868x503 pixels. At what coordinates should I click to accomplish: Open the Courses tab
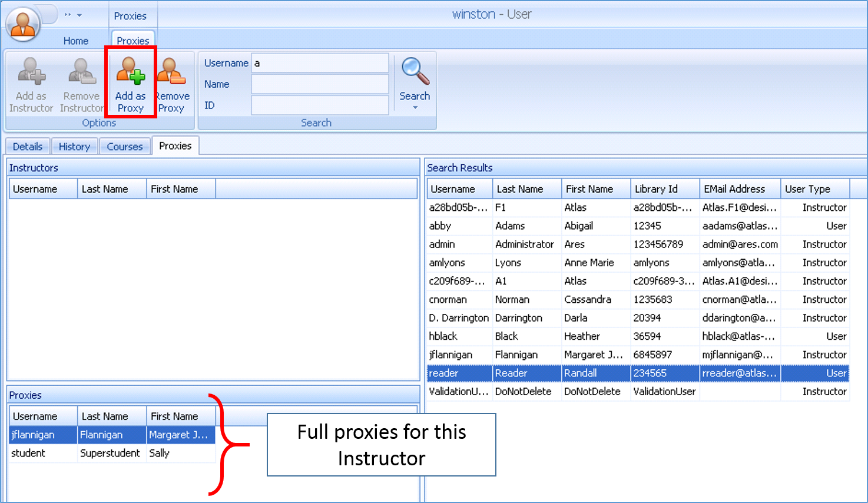pyautogui.click(x=124, y=145)
